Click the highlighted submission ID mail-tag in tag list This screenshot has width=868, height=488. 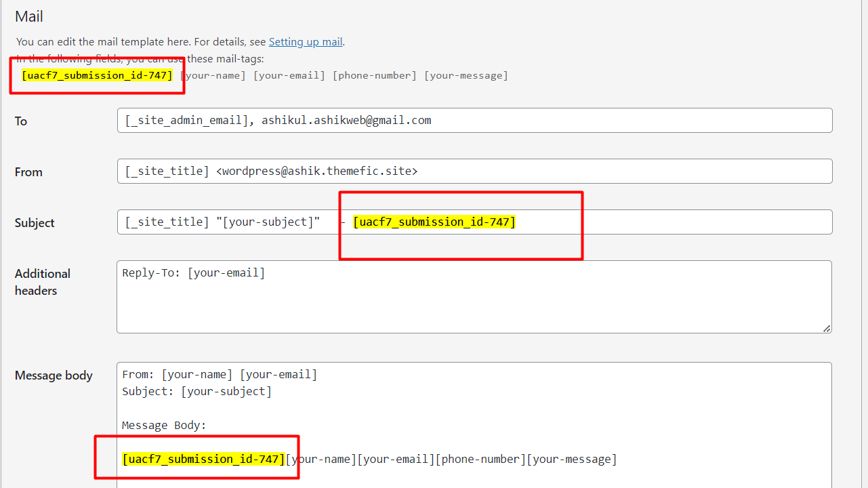click(97, 75)
